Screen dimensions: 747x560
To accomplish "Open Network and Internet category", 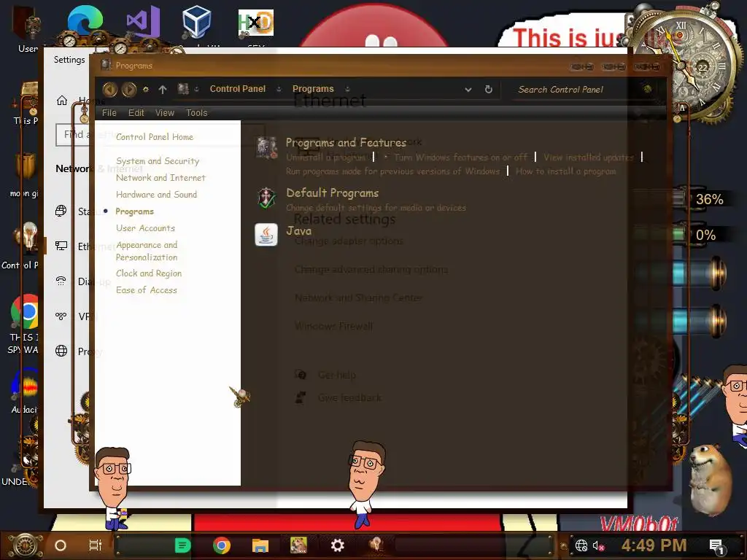I will pyautogui.click(x=160, y=178).
